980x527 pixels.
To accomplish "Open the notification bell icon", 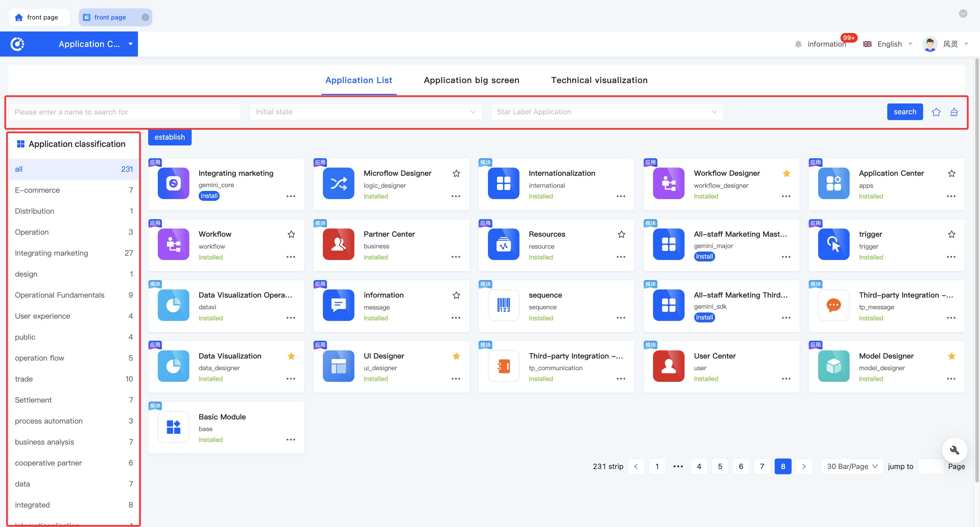I will (798, 44).
